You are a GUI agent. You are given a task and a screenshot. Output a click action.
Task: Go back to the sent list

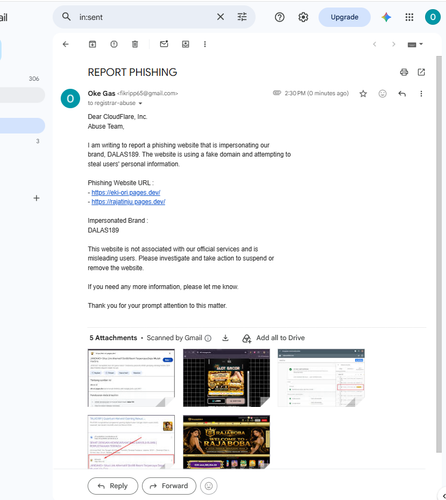click(66, 44)
